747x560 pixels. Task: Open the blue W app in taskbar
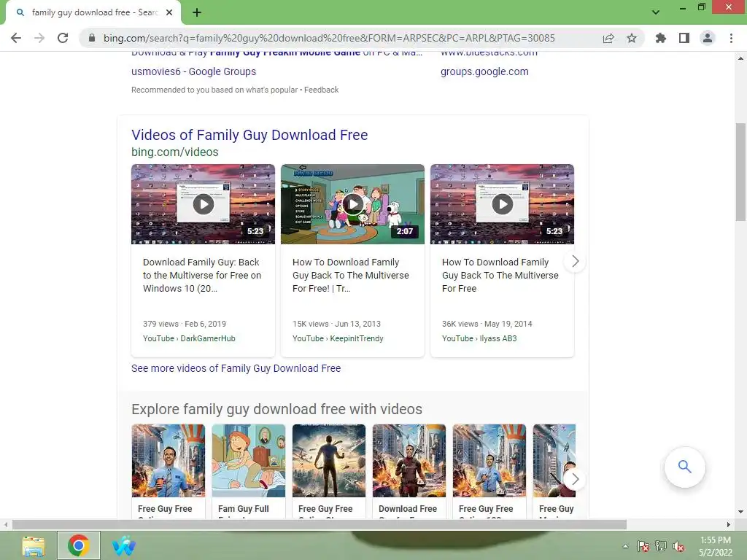click(x=124, y=545)
